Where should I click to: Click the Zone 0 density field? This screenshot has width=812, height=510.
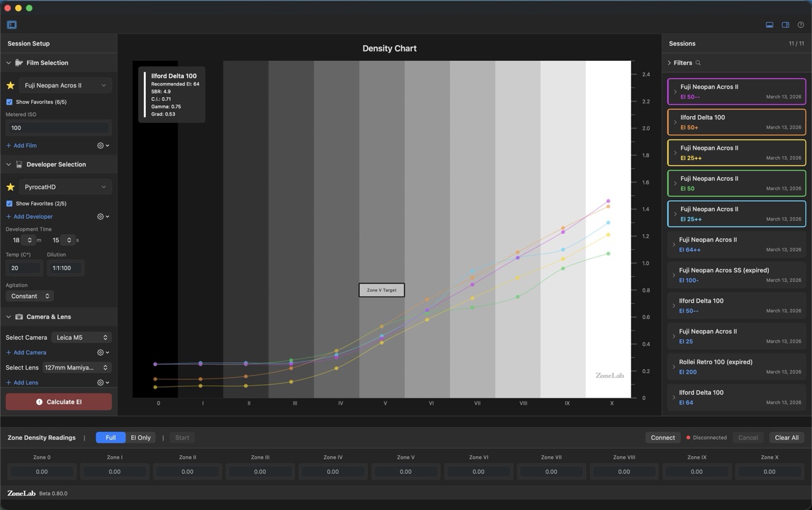coord(42,471)
